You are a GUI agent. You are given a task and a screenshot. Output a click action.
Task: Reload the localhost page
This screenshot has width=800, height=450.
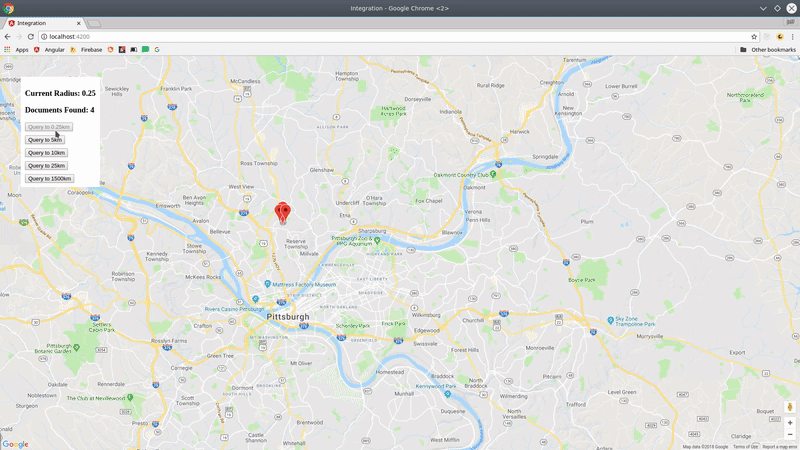coord(31,37)
